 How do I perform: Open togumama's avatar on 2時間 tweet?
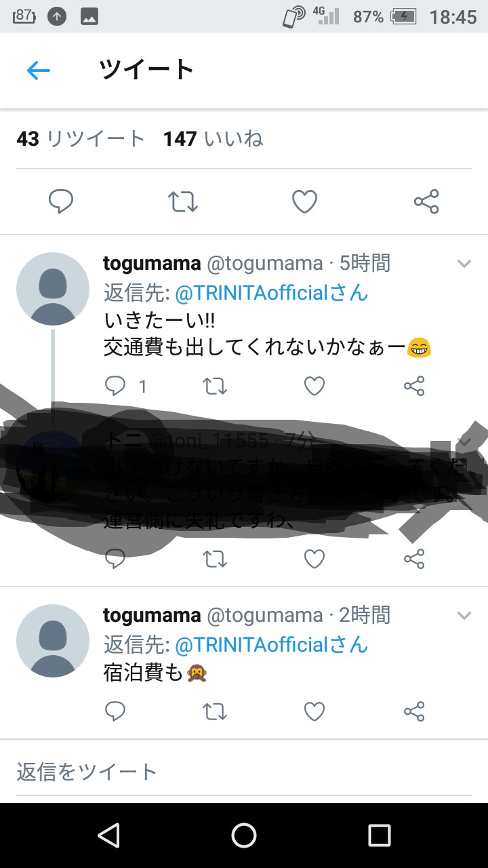[53, 641]
